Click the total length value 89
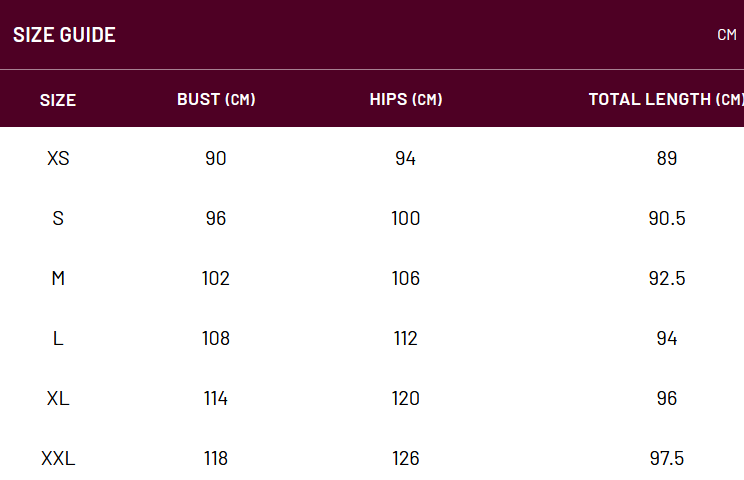This screenshot has height=480, width=744. tap(667, 158)
